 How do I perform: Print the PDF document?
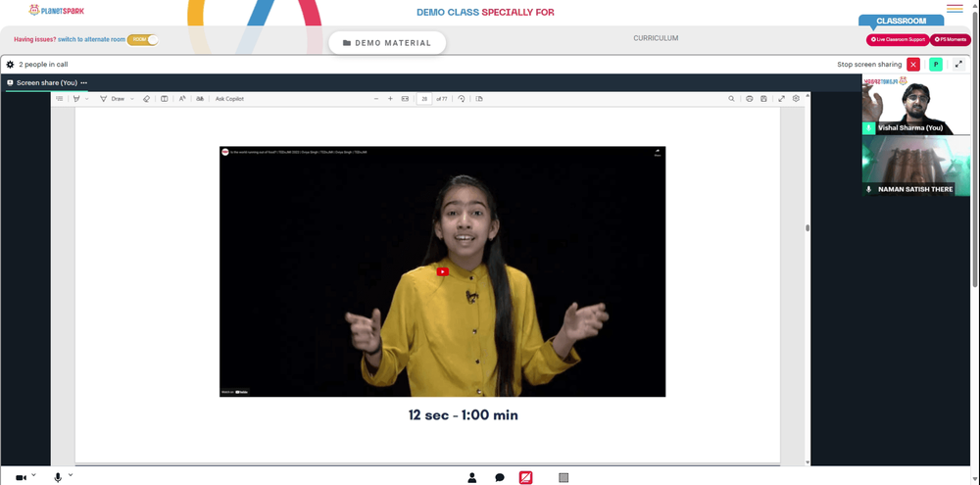[750, 99]
